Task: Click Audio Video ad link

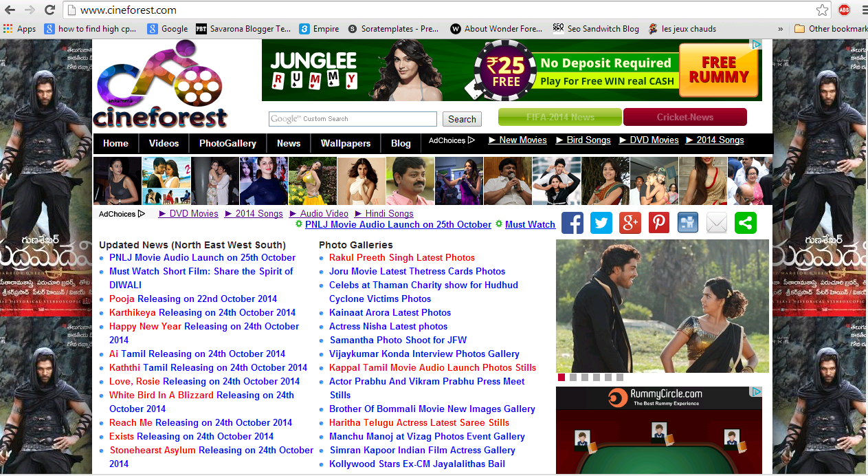Action: click(319, 213)
